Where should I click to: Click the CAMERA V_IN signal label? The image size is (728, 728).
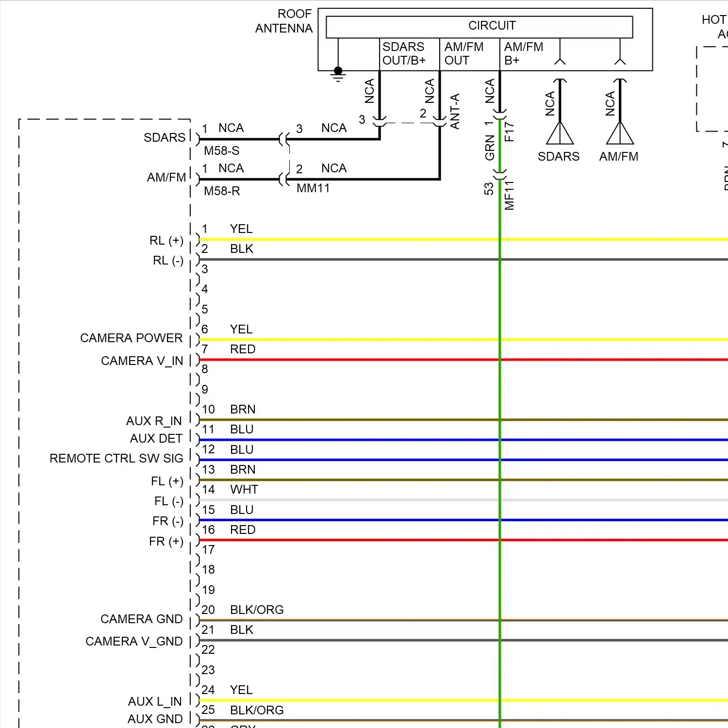pos(142,361)
